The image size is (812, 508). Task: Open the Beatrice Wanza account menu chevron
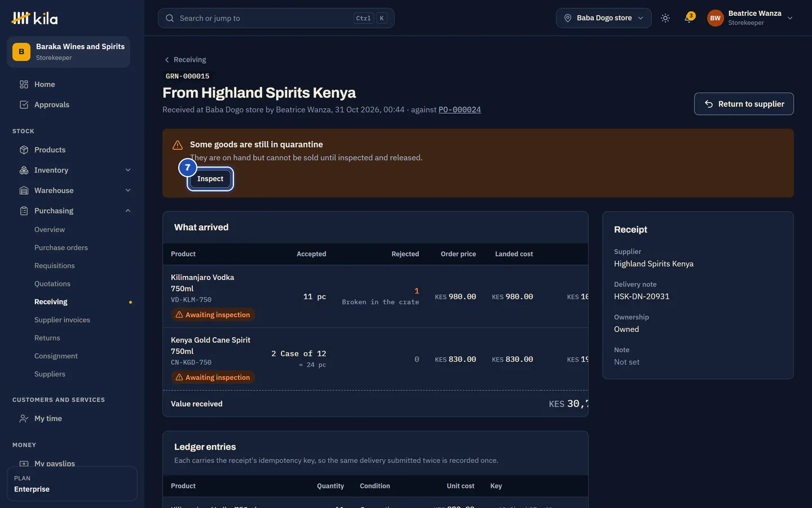pos(790,18)
